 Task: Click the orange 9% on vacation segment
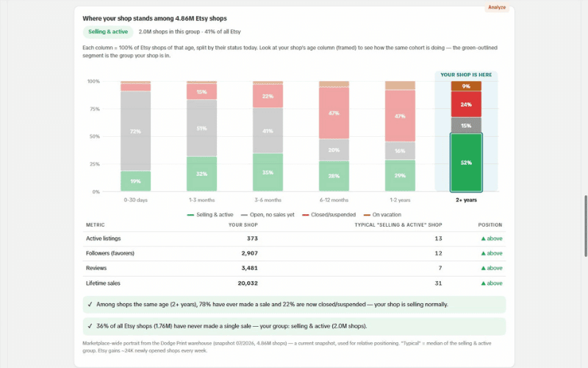click(466, 86)
